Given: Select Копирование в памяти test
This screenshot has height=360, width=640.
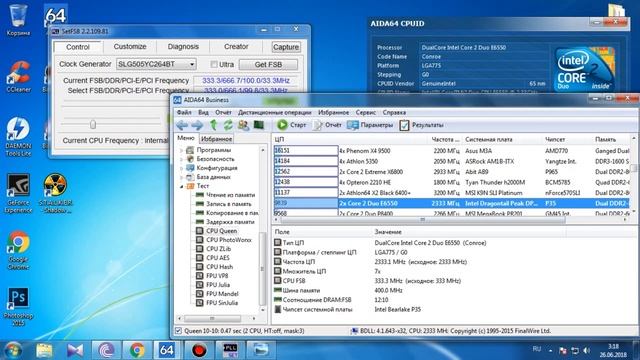Looking at the screenshot, I should pos(227,213).
